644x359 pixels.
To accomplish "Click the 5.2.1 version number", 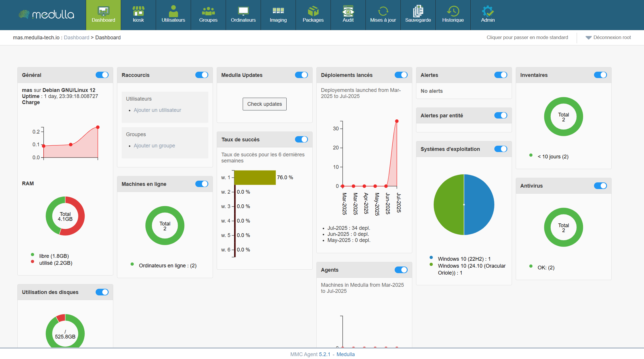I will 324,354.
